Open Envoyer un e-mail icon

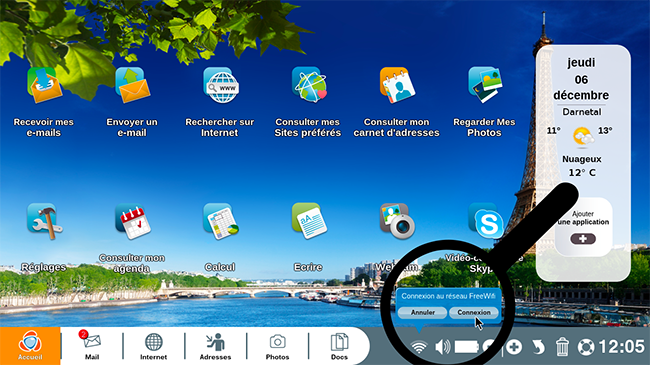(x=132, y=85)
